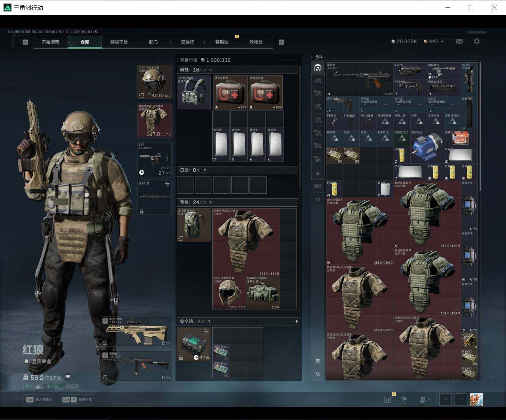Viewport: 506px width, 420px height.
Task: Switch to the 改枪台 tab
Action: [x=256, y=42]
